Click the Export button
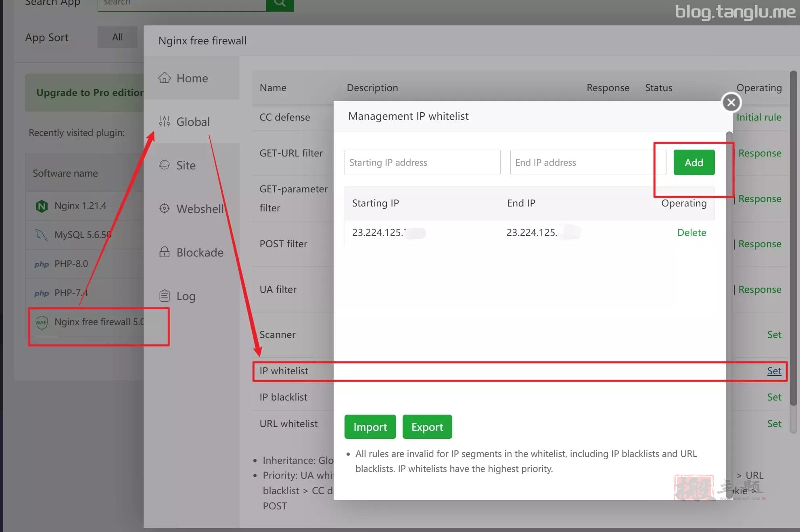 click(x=427, y=427)
